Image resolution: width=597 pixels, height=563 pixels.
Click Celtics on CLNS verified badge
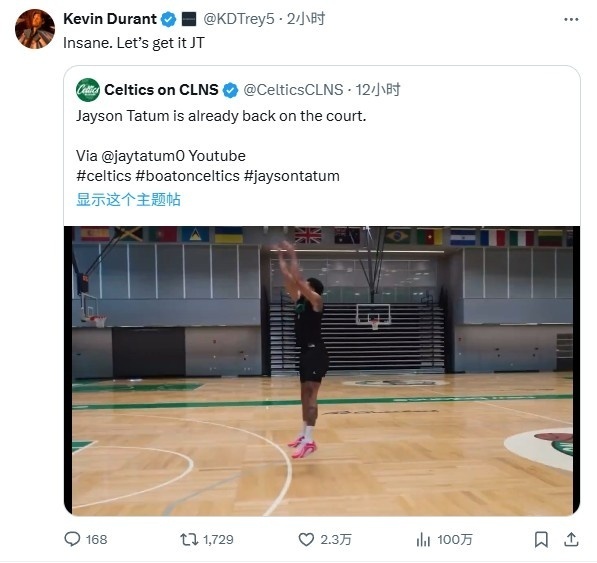[x=230, y=90]
